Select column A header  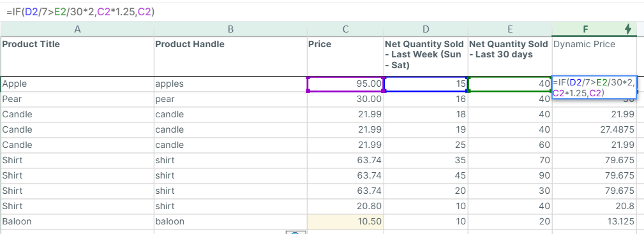(77, 29)
